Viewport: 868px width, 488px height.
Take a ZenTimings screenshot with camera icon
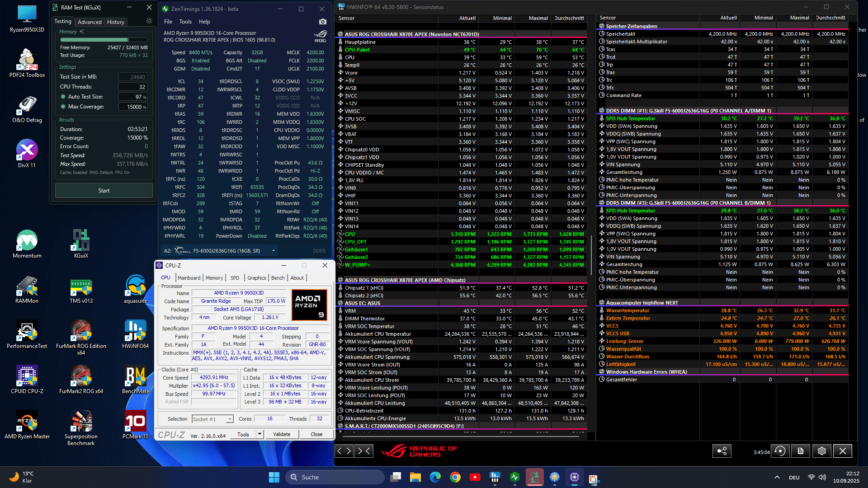tap(322, 22)
